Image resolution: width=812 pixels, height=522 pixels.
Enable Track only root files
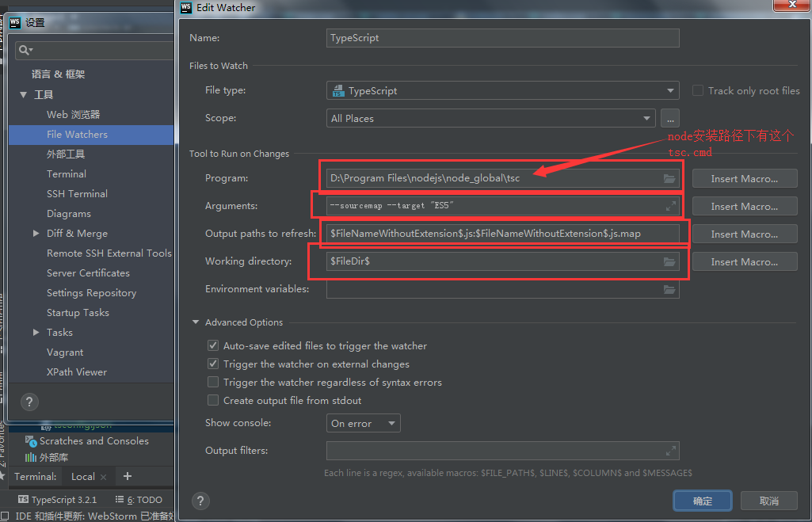(698, 90)
